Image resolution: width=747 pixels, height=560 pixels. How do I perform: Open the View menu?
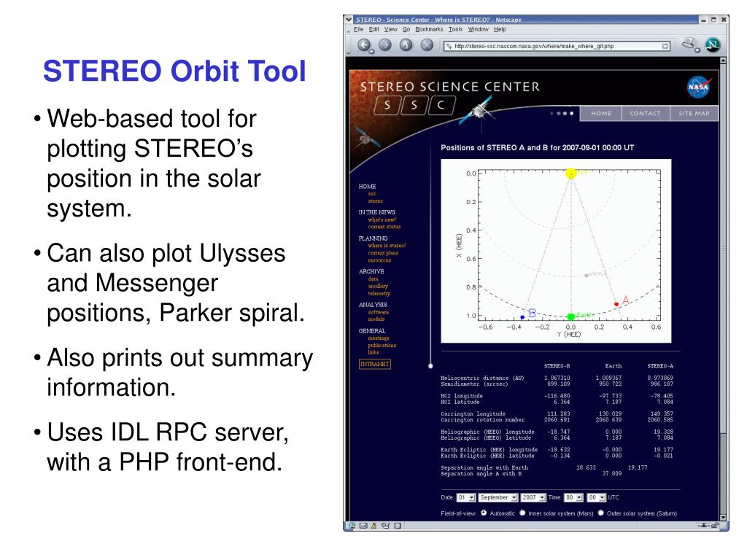click(x=391, y=29)
